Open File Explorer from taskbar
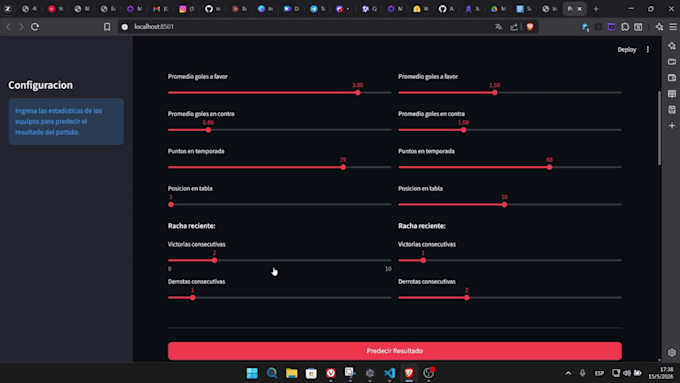The width and height of the screenshot is (680, 383). click(x=291, y=373)
